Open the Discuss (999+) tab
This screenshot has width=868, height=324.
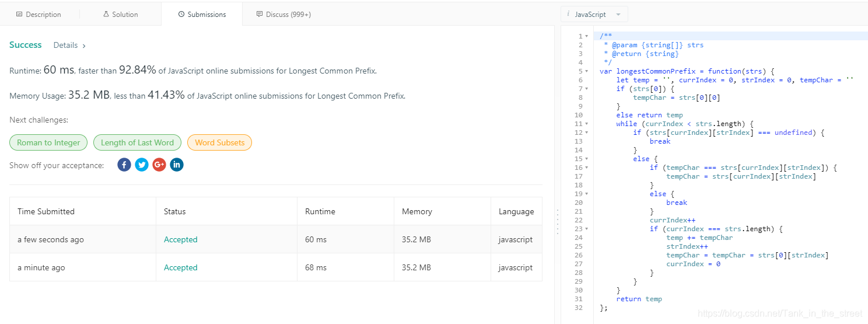(x=284, y=15)
